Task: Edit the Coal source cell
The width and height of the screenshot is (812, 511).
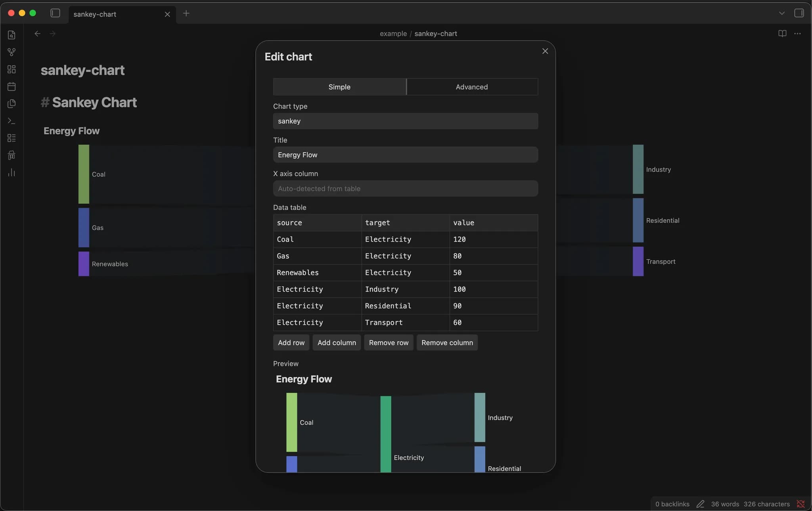Action: [317, 239]
